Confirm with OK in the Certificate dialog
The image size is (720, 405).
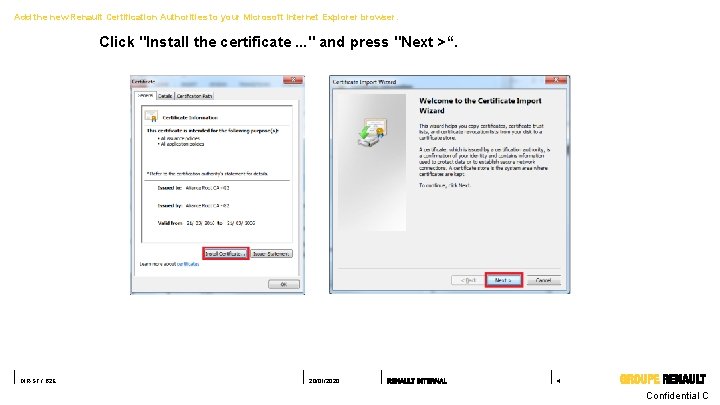point(283,284)
